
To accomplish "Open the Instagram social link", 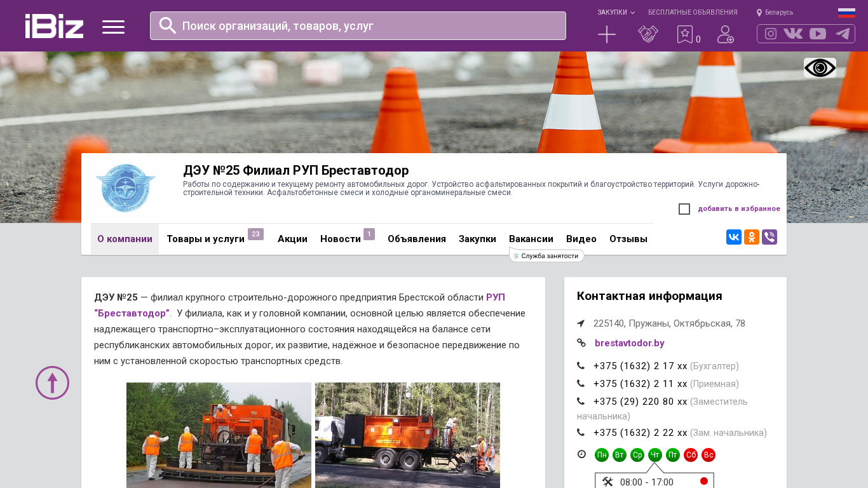I will [x=770, y=34].
